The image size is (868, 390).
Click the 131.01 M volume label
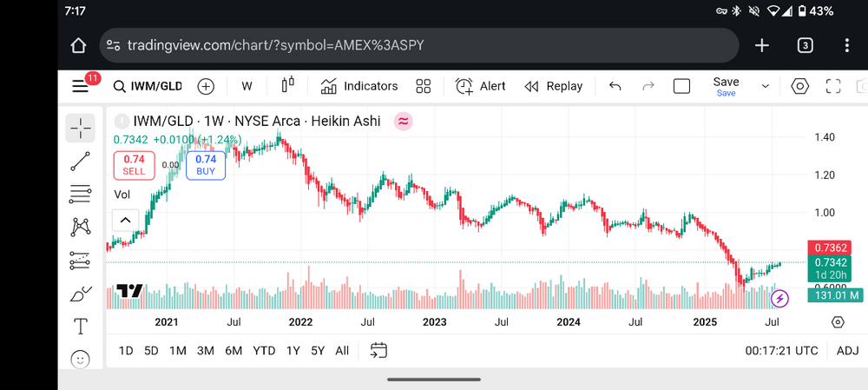(x=835, y=295)
